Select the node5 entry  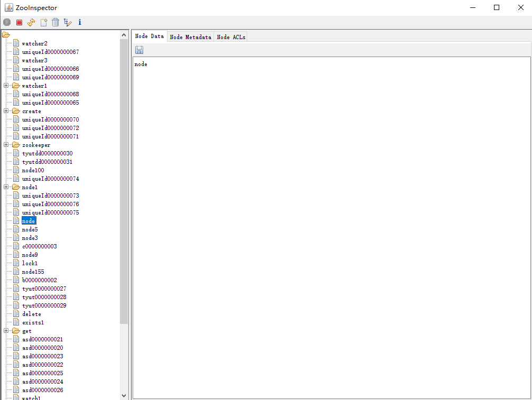tap(30, 229)
